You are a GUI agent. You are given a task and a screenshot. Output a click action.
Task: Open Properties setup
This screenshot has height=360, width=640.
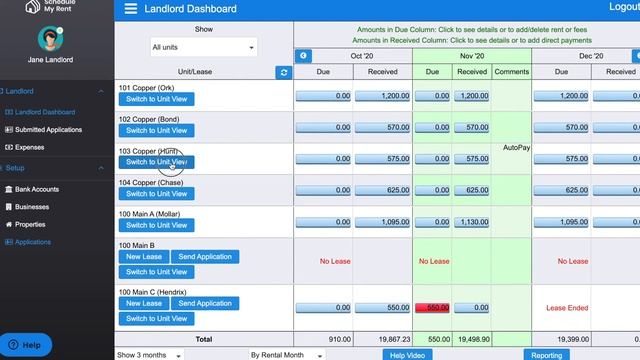(30, 224)
